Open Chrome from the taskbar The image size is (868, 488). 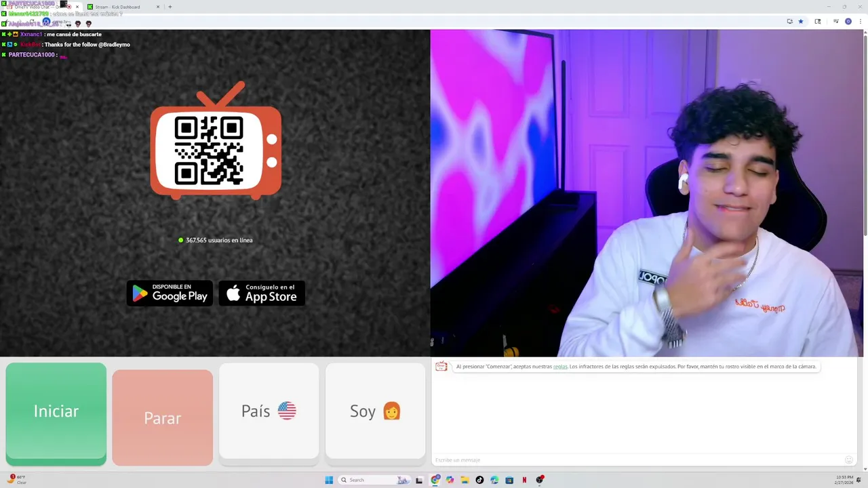pyautogui.click(x=435, y=480)
